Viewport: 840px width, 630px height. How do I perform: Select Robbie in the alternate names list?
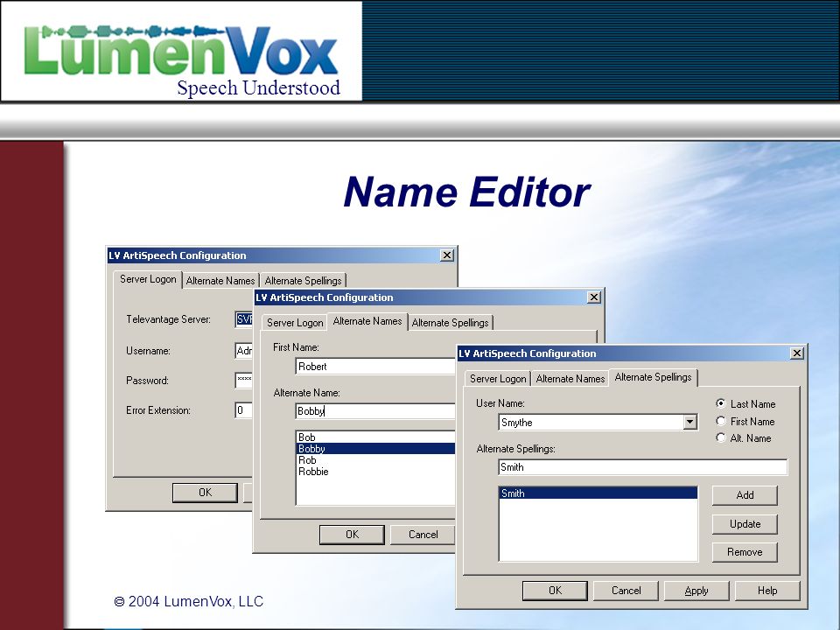[375, 472]
